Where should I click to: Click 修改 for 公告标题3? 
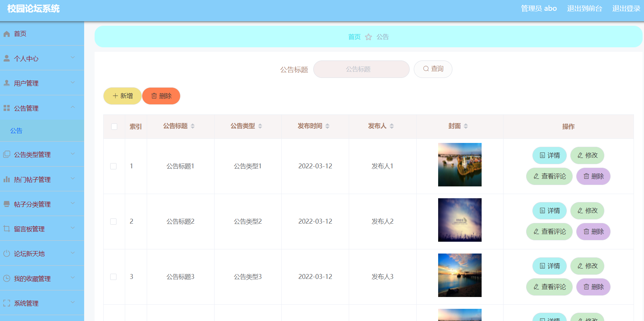pos(587,266)
